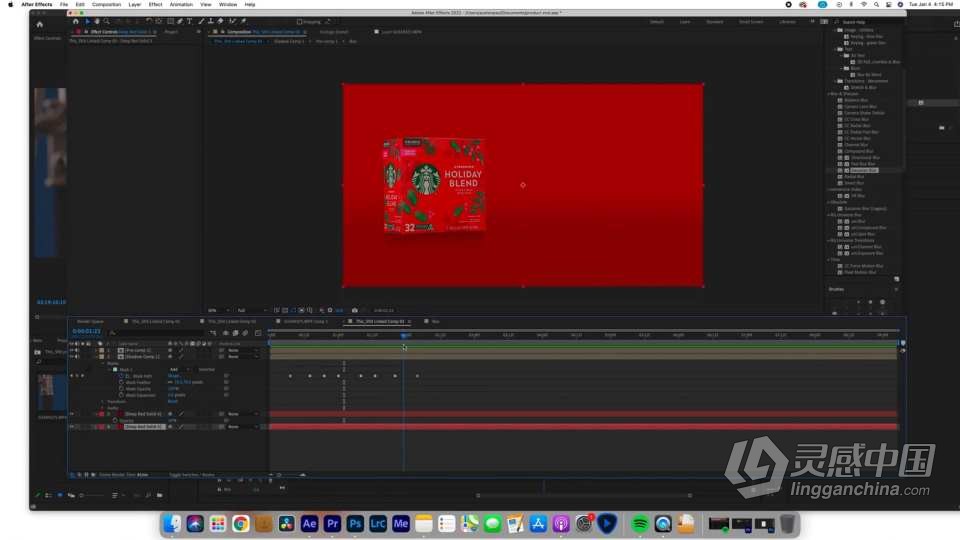Open Photoshop from the dock
This screenshot has height=540, width=960.
[355, 523]
